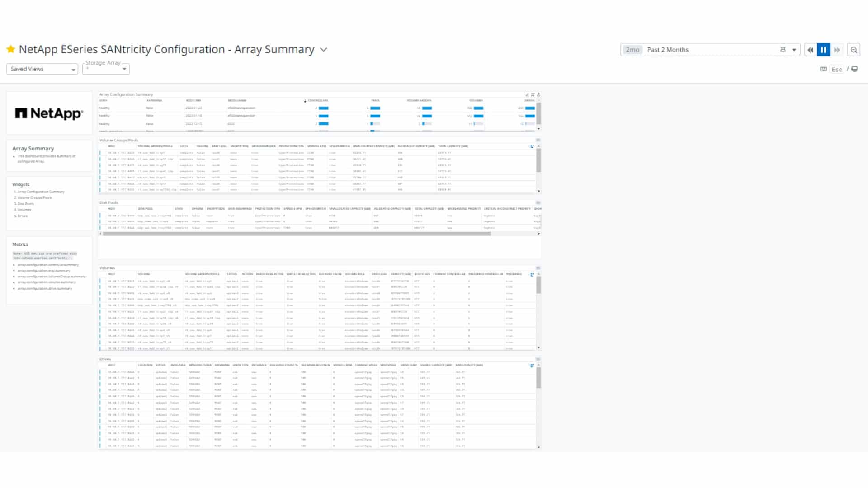Open Drives table external view icon
868x488 pixels.
(x=532, y=365)
